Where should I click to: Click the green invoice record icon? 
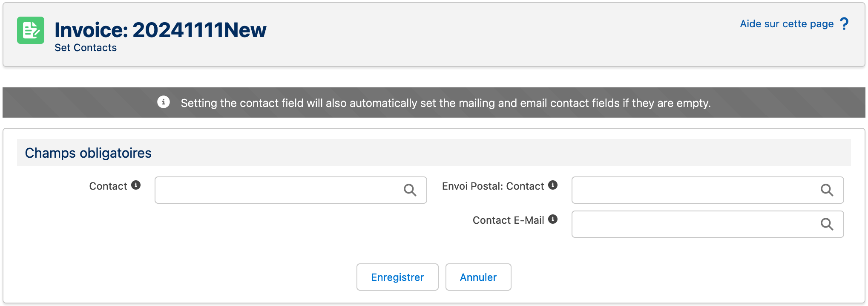(x=30, y=30)
